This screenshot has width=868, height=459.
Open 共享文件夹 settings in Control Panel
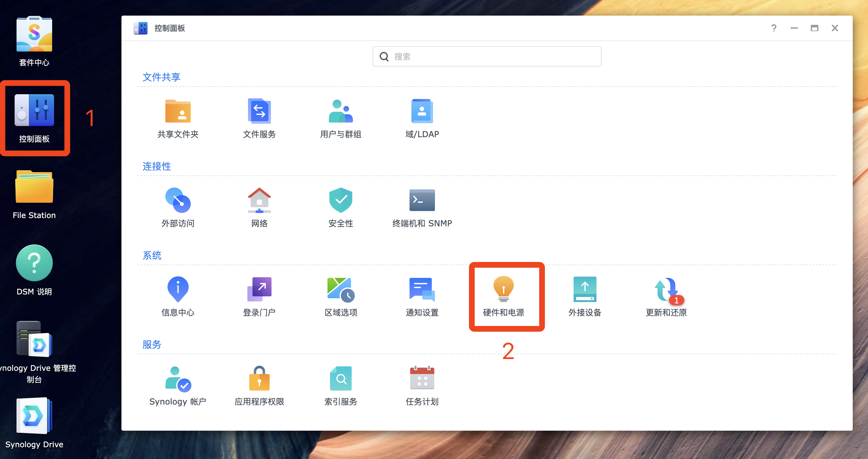tap(178, 118)
